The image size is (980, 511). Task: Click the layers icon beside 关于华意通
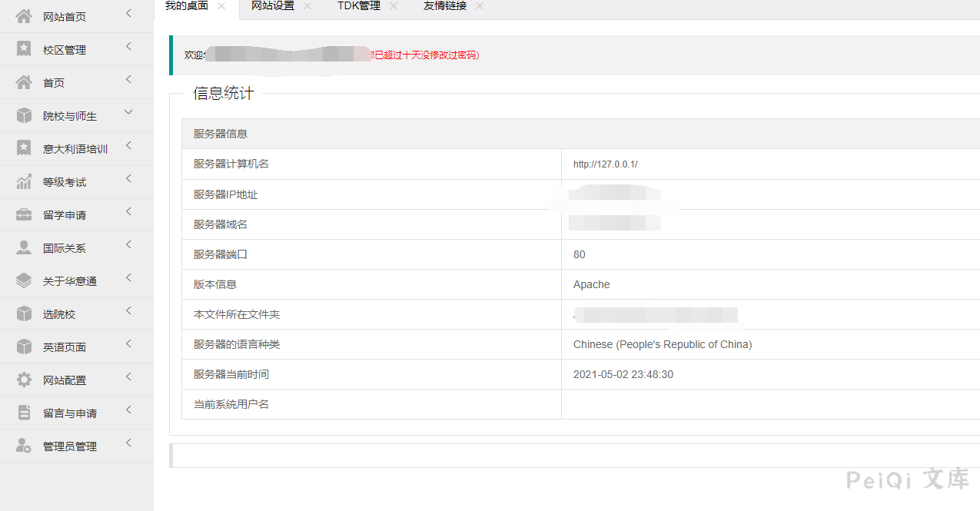click(x=24, y=280)
